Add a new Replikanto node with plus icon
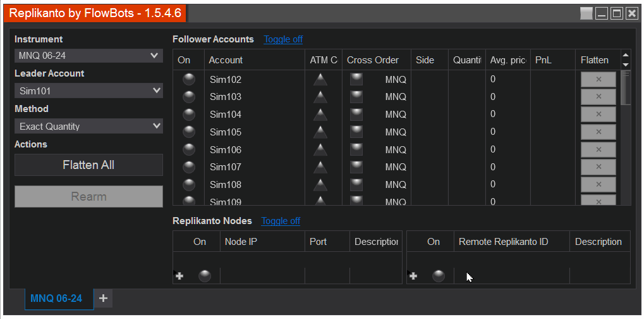644x319 pixels. [179, 276]
